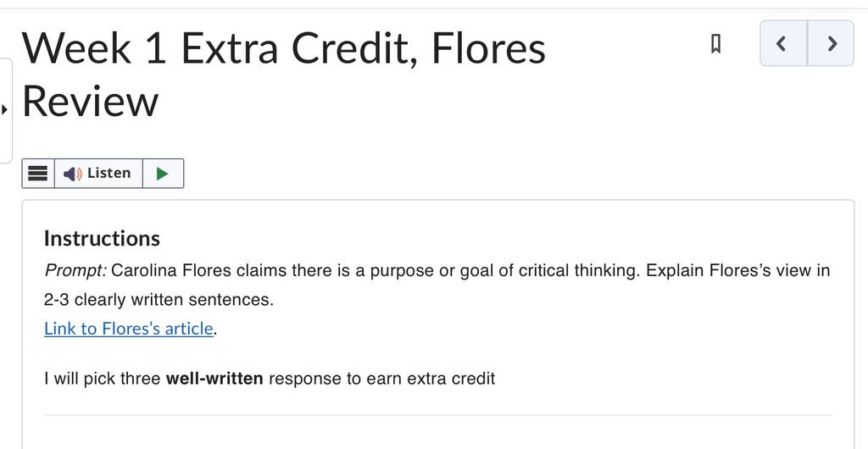Start audio with green play triangle

(x=163, y=174)
